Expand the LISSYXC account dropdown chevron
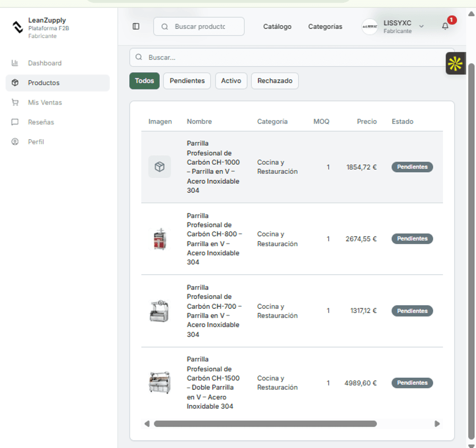Screen dimensions: 476x448 pyautogui.click(x=421, y=26)
